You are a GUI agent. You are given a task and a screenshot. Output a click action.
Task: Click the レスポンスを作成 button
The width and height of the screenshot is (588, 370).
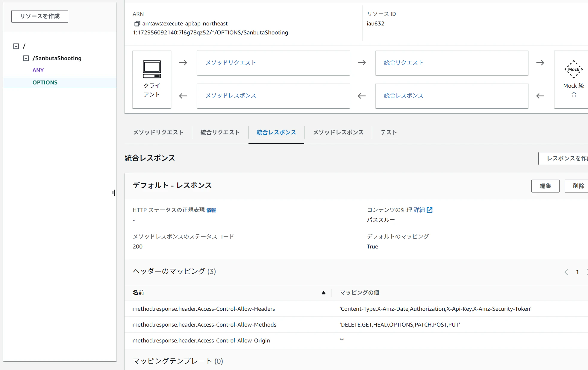coord(563,158)
